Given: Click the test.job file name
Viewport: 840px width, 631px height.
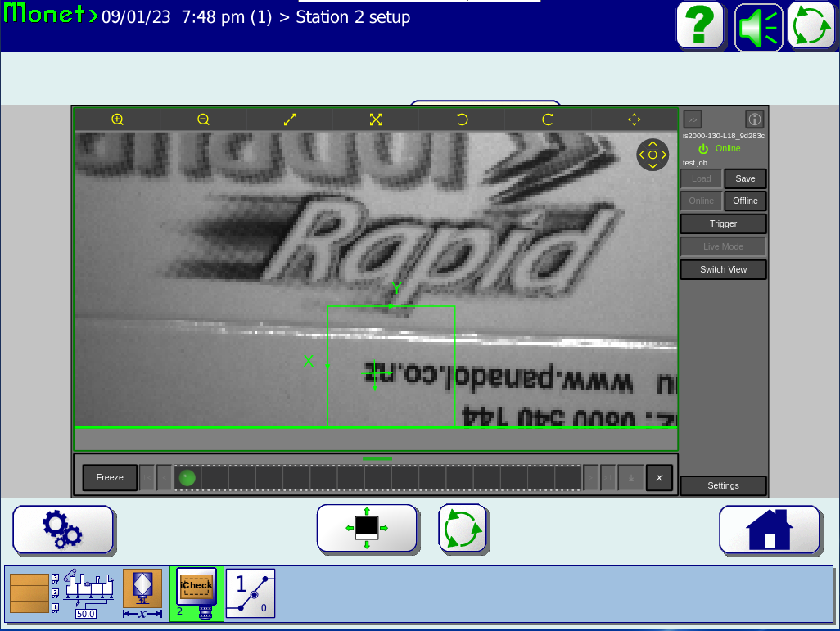Looking at the screenshot, I should [x=695, y=163].
